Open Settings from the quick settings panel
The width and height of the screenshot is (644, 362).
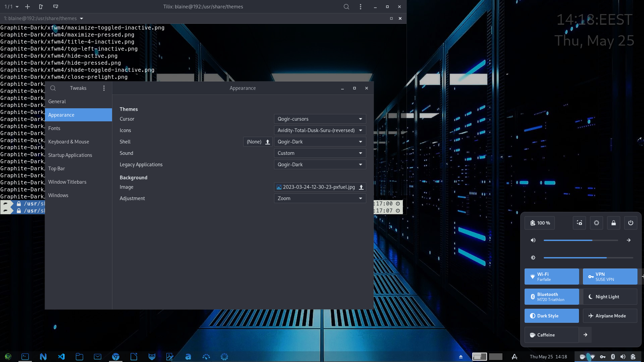(596, 223)
